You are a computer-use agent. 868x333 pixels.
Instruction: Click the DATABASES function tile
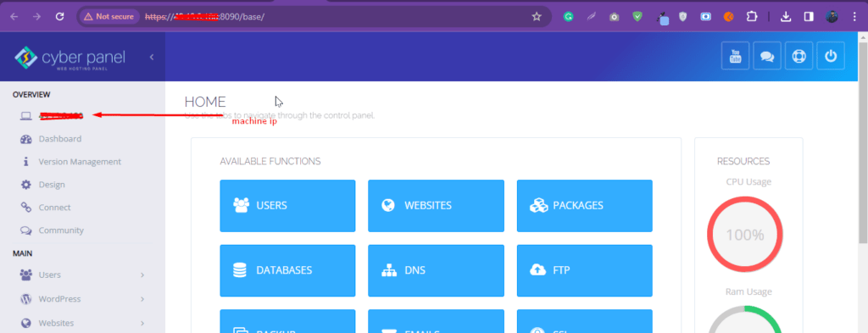click(x=287, y=270)
